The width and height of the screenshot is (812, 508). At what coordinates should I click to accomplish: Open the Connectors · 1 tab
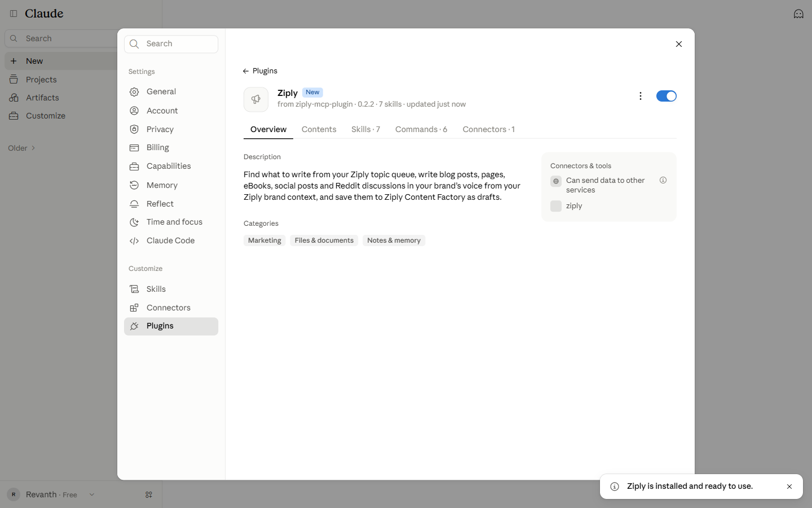[488, 129]
